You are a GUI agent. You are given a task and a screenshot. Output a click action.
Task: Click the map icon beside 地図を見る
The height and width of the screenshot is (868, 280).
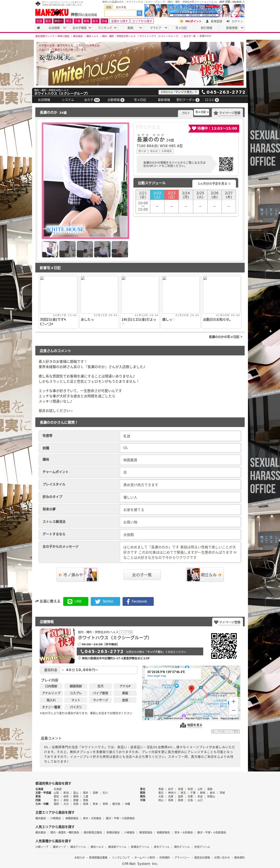(x=183, y=725)
